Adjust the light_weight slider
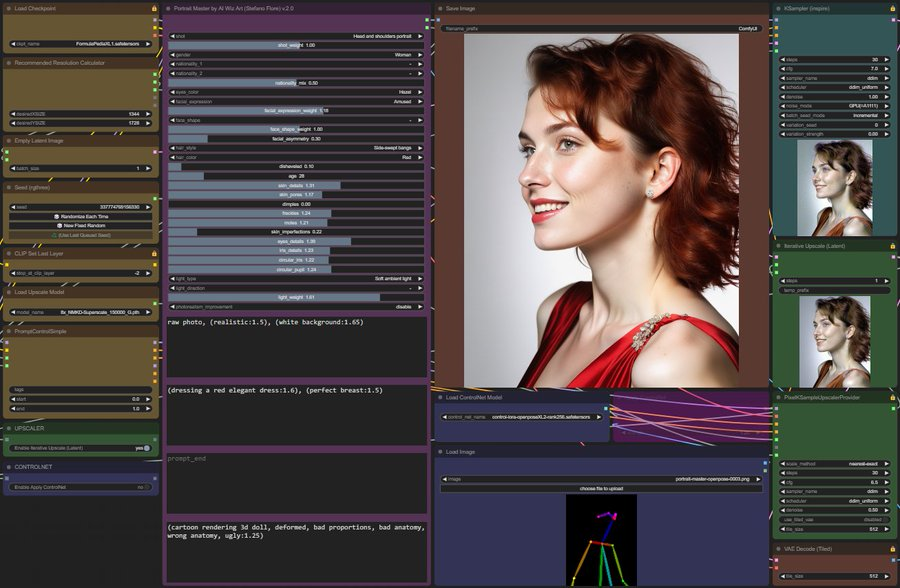 296,297
